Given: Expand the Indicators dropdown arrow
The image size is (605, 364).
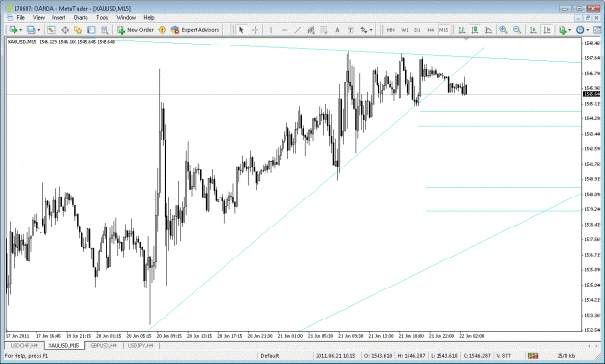Looking at the screenshot, I should coord(570,30).
